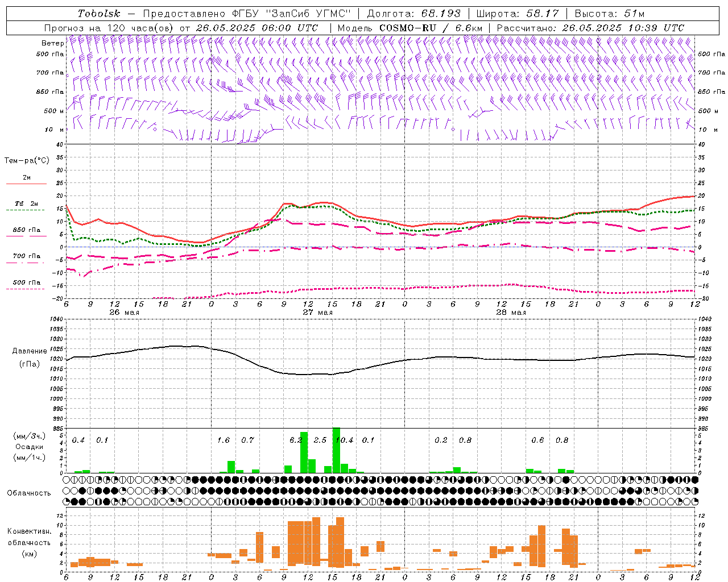Click the tallest green precipitation bar
The image size is (728, 582).
coord(336,450)
